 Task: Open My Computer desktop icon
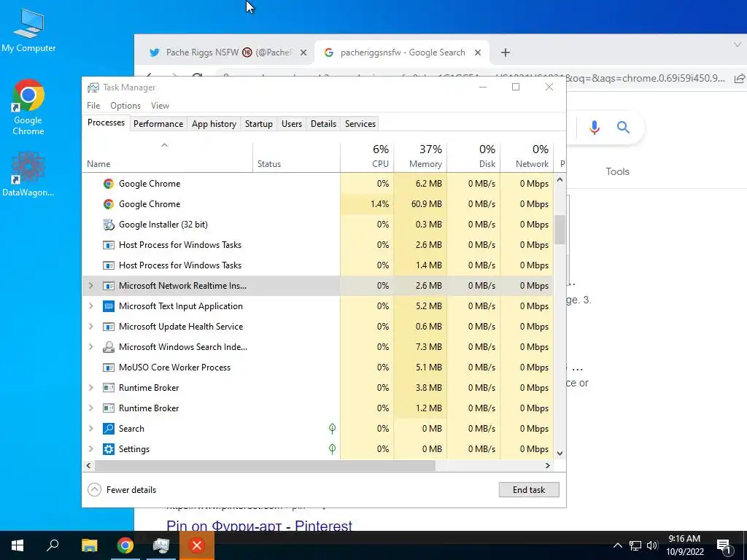(28, 30)
